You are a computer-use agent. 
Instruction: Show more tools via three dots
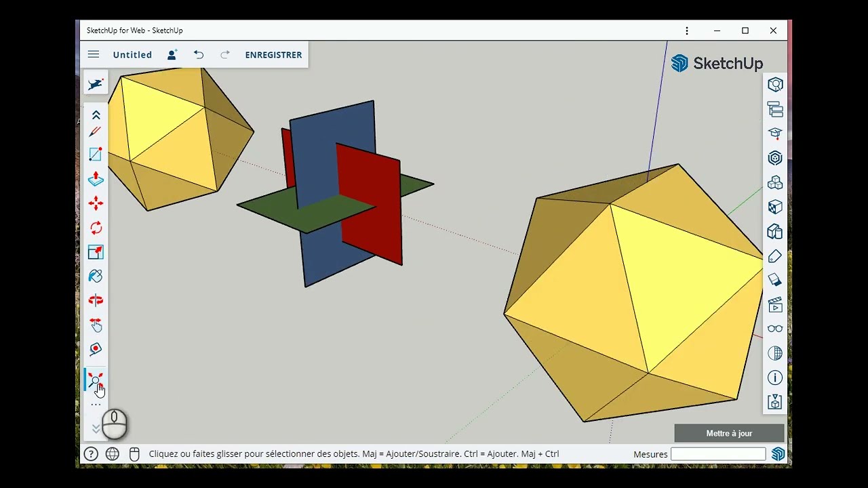(x=96, y=405)
